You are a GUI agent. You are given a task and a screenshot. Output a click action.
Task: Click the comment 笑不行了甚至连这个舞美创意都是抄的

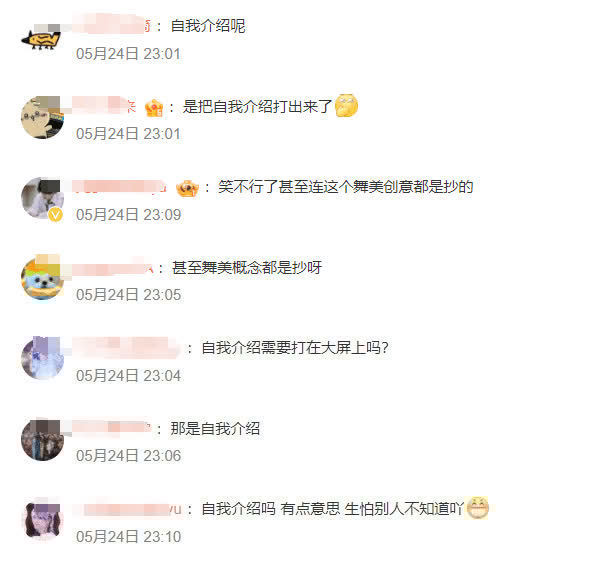345,187
